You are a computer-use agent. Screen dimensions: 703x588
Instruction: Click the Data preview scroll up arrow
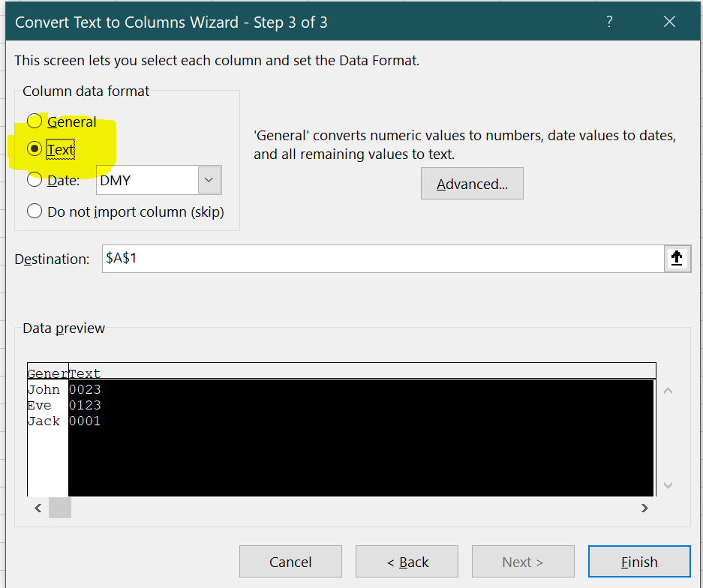[668, 391]
